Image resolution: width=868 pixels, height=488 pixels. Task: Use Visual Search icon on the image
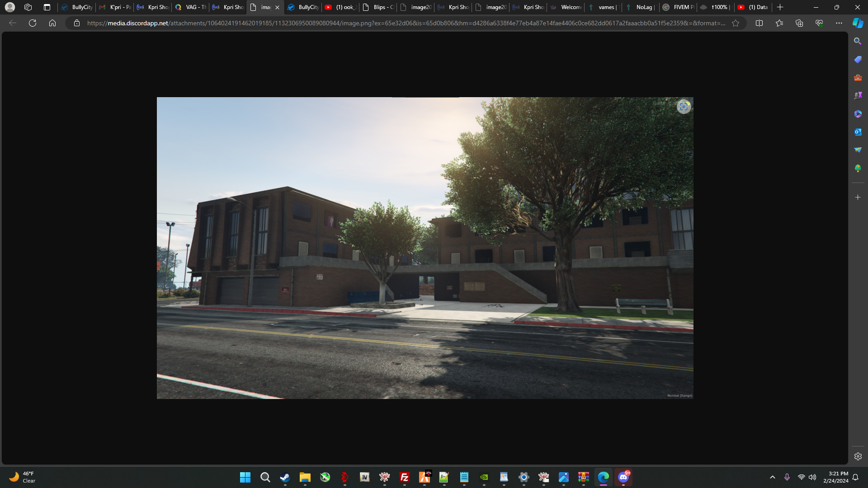click(684, 107)
